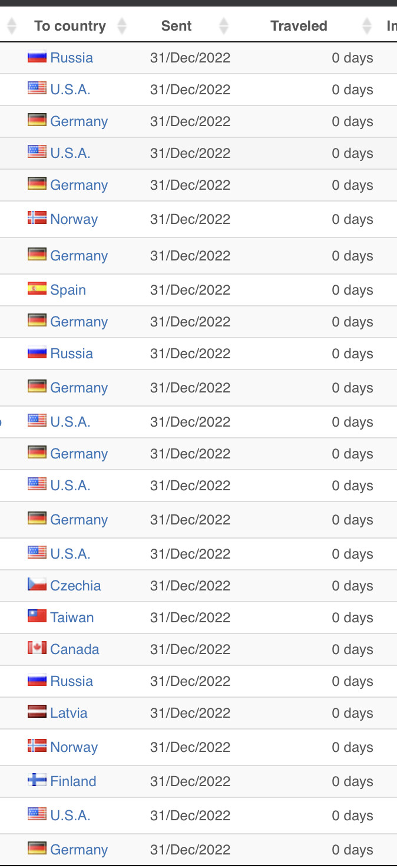Image resolution: width=397 pixels, height=868 pixels.
Task: Open the Canada country link
Action: click(x=75, y=649)
